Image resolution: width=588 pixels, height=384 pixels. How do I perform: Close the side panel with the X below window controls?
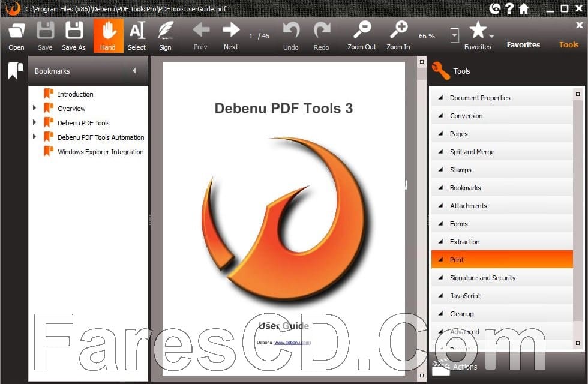point(580,25)
